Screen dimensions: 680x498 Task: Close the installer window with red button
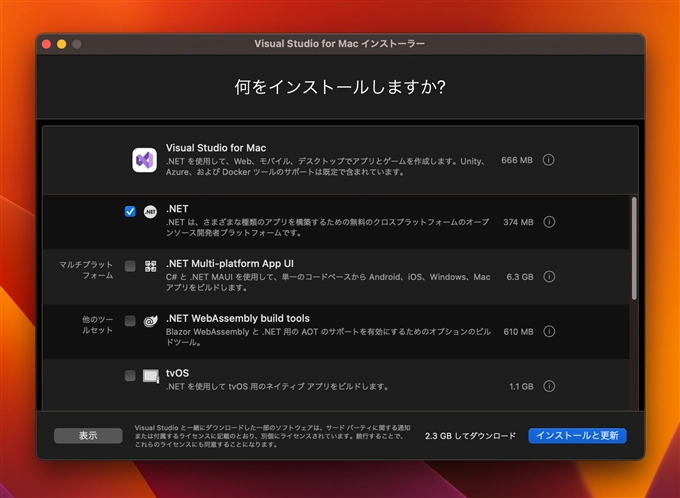[46, 44]
